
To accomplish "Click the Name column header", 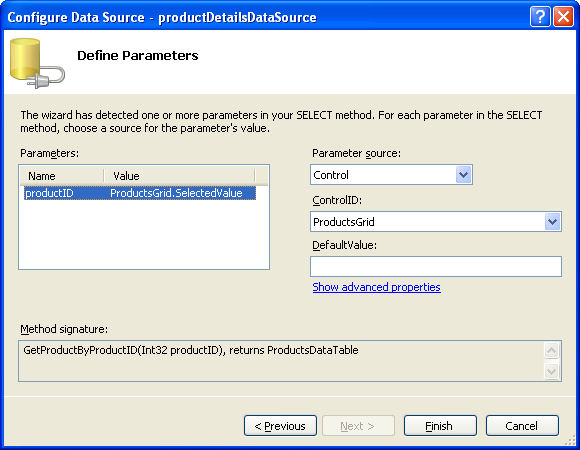I will point(62,176).
